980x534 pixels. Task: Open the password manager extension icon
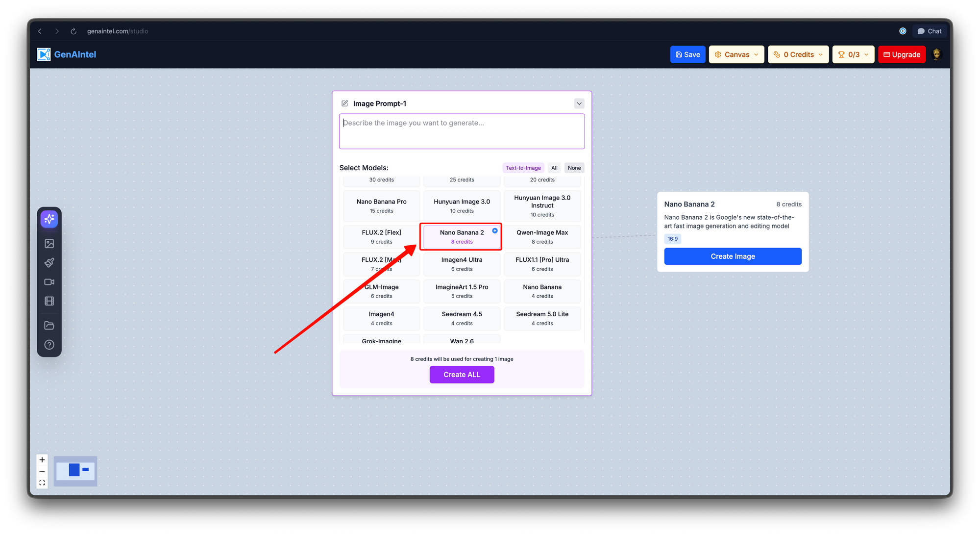tap(903, 31)
